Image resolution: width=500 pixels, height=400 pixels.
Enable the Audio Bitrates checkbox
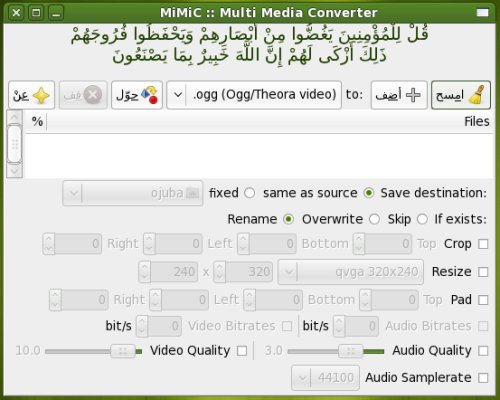pos(483,326)
